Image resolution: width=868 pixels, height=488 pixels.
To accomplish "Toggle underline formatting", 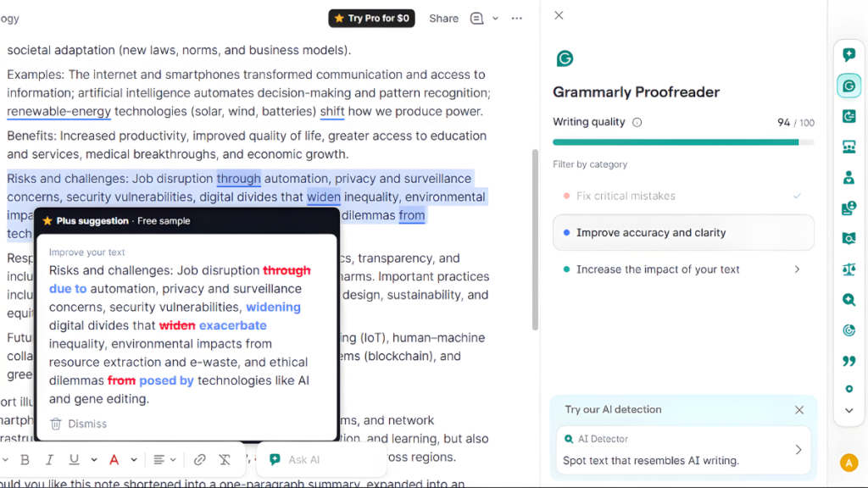I will pyautogui.click(x=74, y=460).
